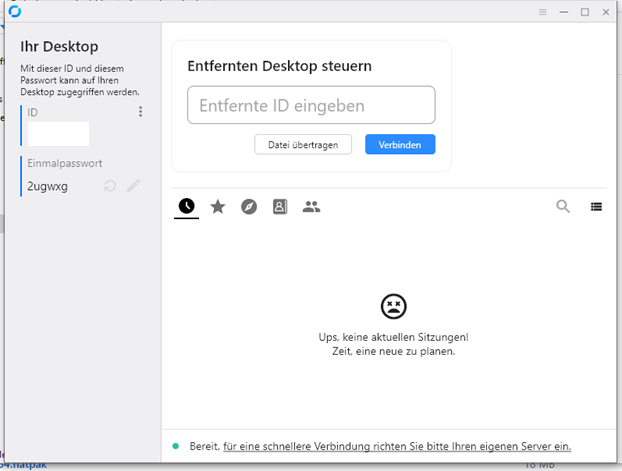Click the search magnifier icon
The image size is (622, 471).
pyautogui.click(x=563, y=206)
